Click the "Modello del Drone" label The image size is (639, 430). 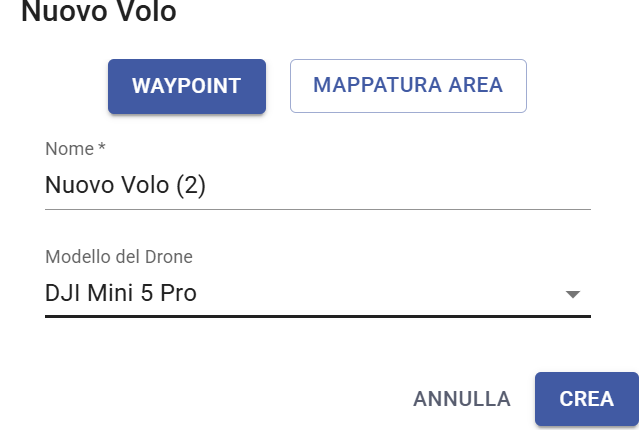point(119,257)
